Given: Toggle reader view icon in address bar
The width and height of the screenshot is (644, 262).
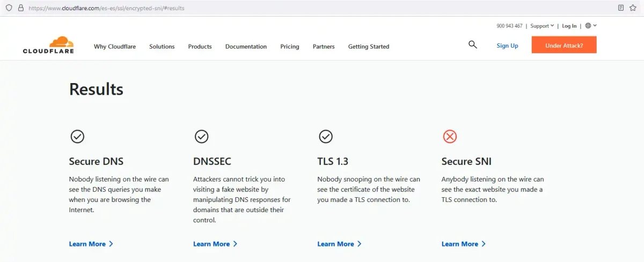Looking at the screenshot, I should pos(621,8).
